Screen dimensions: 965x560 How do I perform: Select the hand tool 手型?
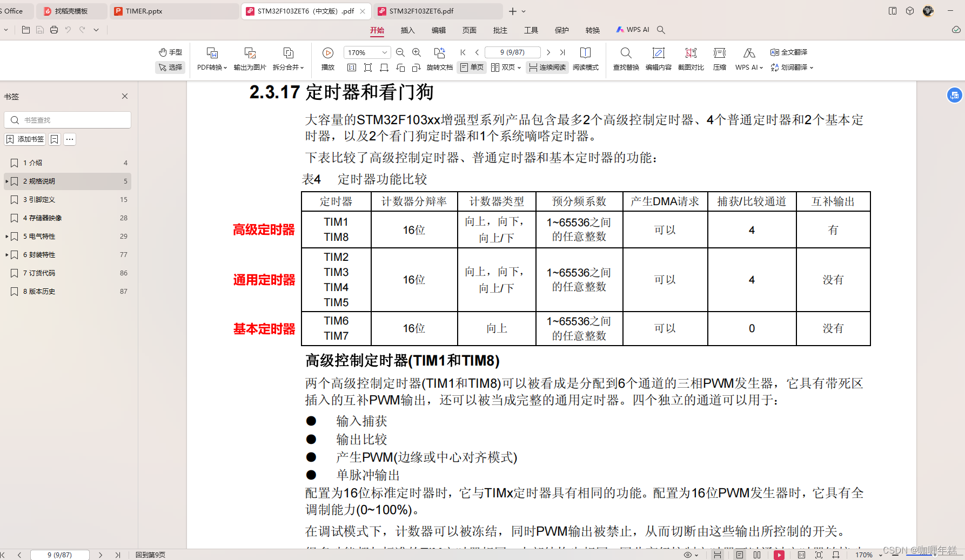pyautogui.click(x=170, y=52)
